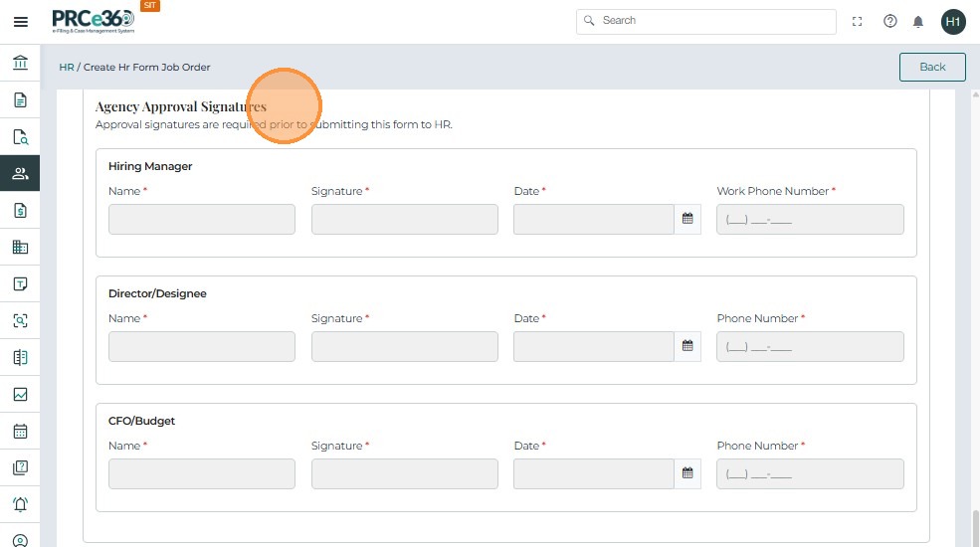
Task: Click the calendar sidebar icon
Action: point(20,432)
